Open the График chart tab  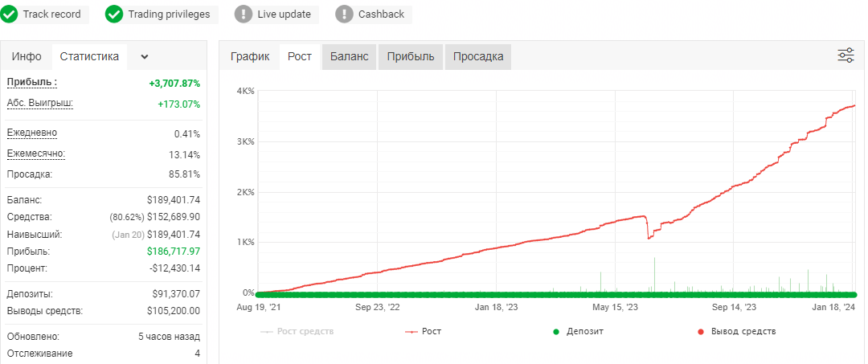(x=250, y=56)
